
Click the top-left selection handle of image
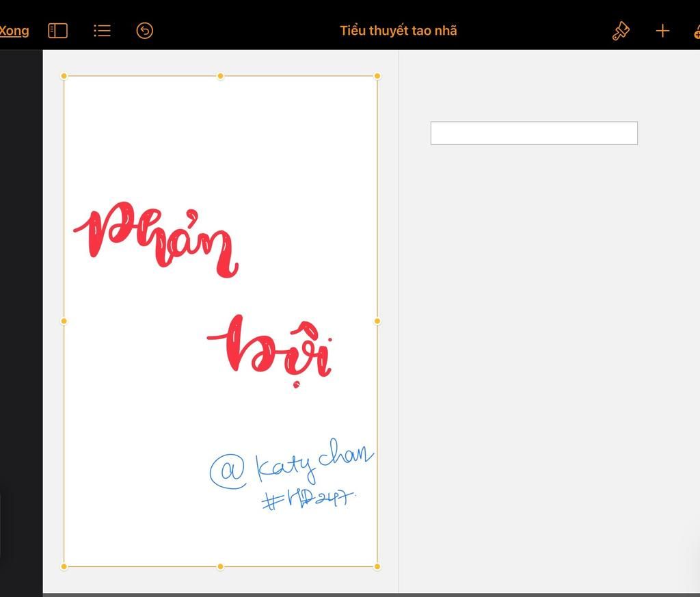[x=64, y=76]
